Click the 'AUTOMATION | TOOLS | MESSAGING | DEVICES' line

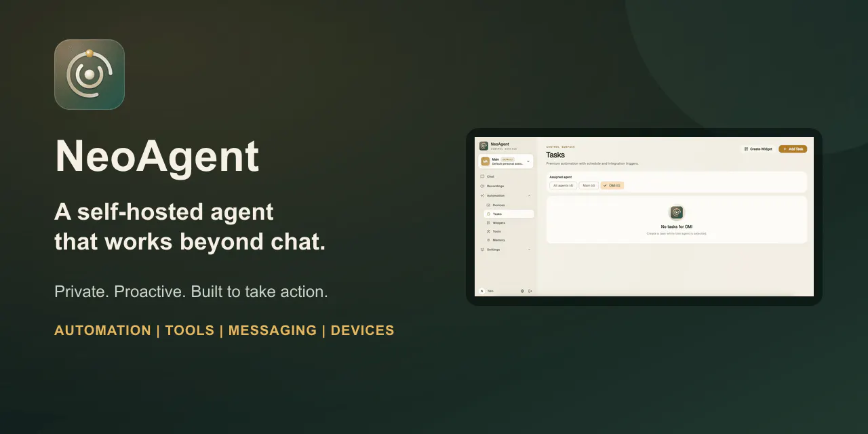coord(224,330)
